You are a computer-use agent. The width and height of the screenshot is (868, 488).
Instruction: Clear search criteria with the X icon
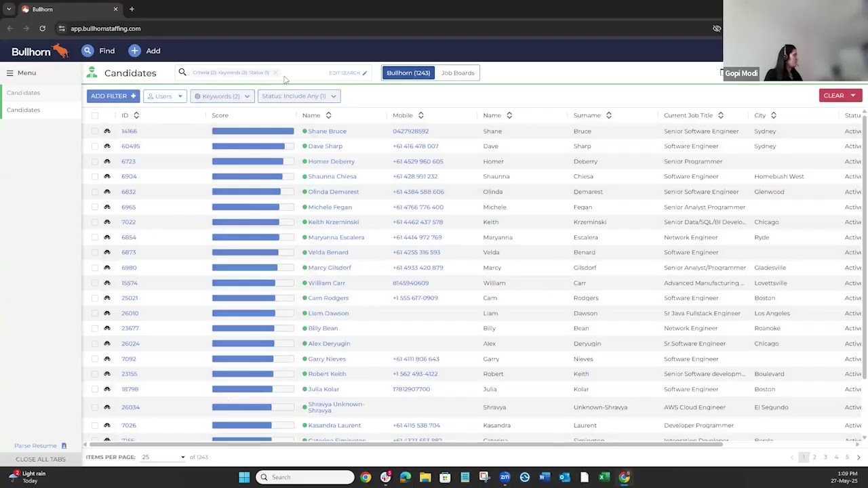click(275, 73)
